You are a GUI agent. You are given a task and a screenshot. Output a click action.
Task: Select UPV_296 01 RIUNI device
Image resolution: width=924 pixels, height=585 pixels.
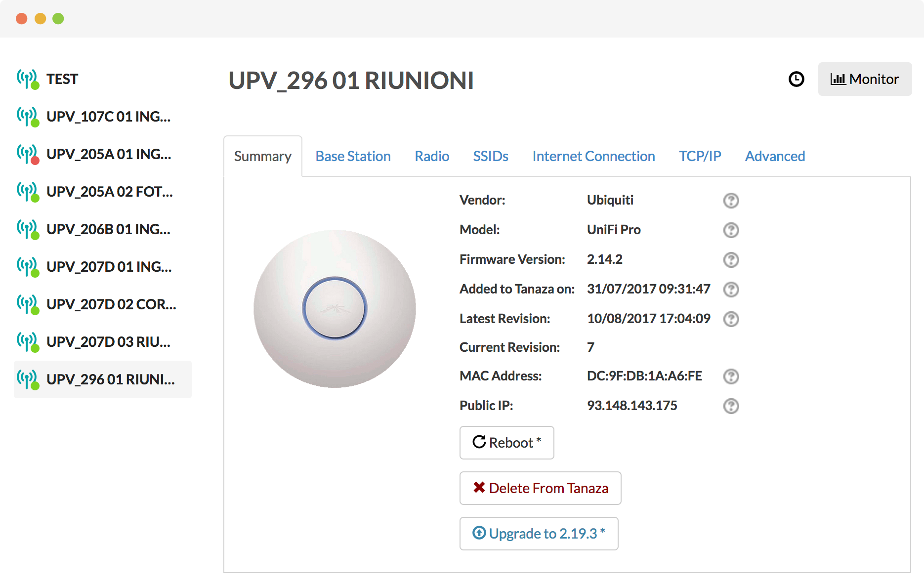103,379
